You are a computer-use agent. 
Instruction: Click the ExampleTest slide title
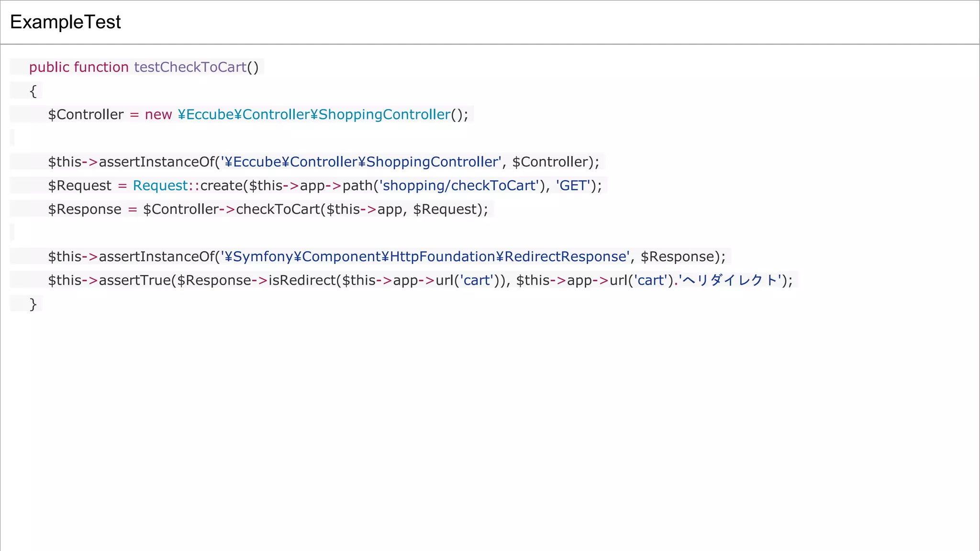tap(66, 22)
